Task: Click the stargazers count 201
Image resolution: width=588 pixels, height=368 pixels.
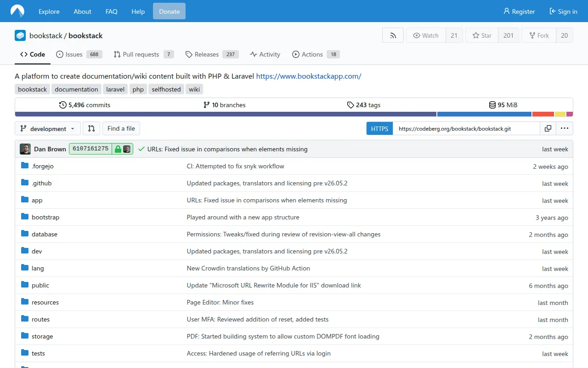Action: pos(509,35)
